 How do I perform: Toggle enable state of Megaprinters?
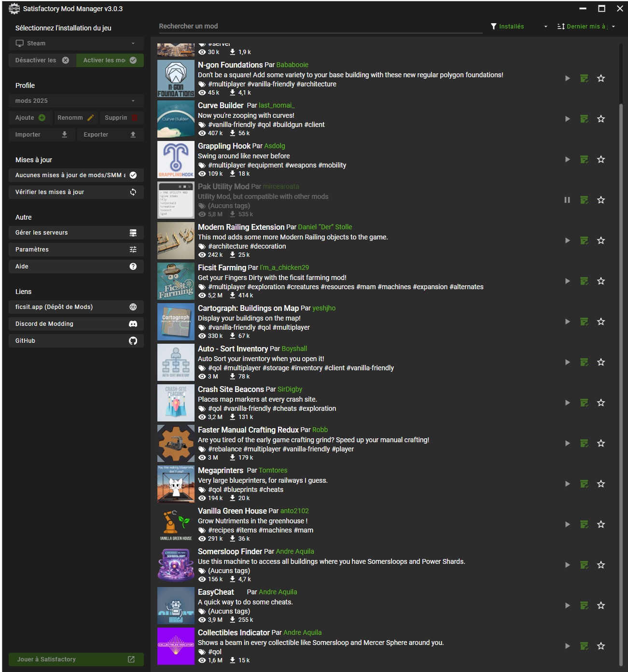(x=568, y=484)
